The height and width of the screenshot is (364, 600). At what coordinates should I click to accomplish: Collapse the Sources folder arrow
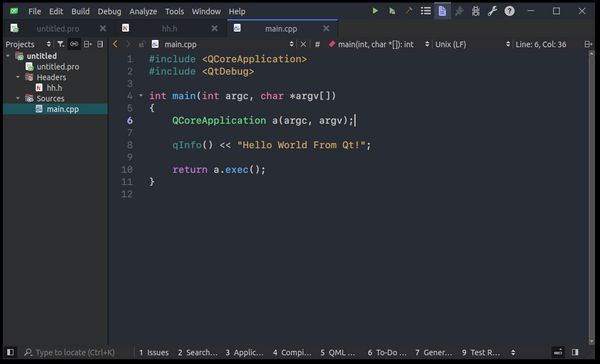(x=18, y=98)
